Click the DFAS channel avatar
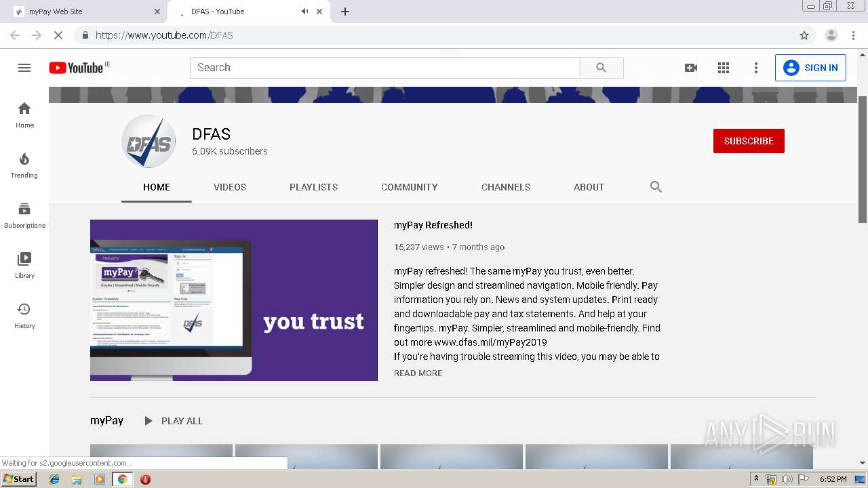The image size is (868, 488). pyautogui.click(x=149, y=141)
